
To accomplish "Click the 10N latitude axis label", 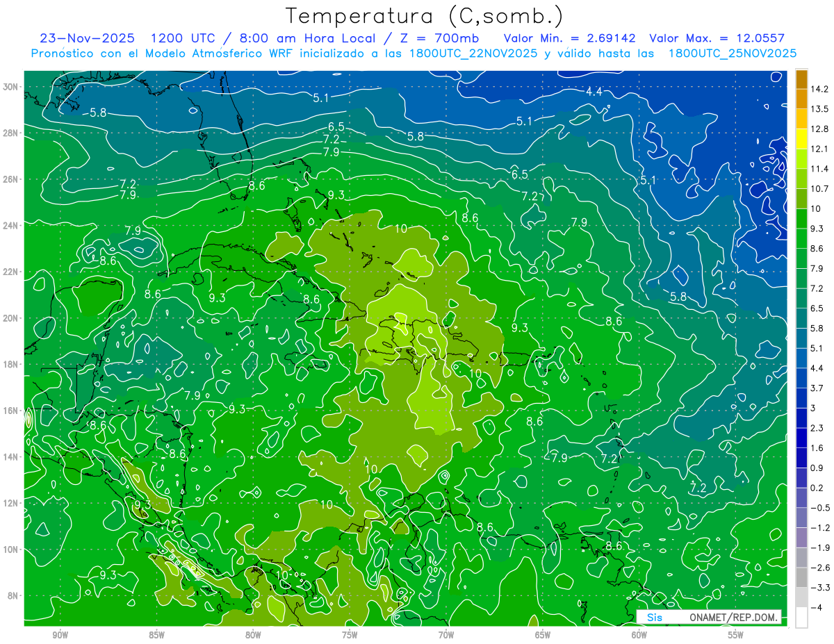I will [10, 549].
